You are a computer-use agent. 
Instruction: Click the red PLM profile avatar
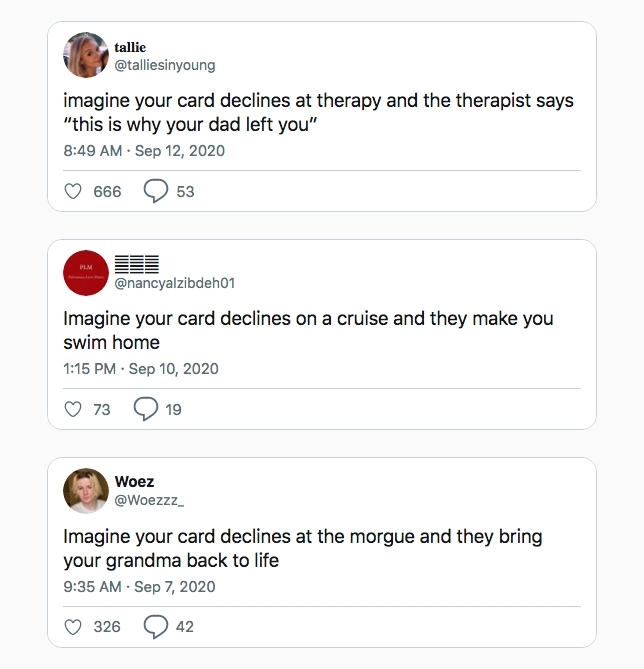coord(86,273)
